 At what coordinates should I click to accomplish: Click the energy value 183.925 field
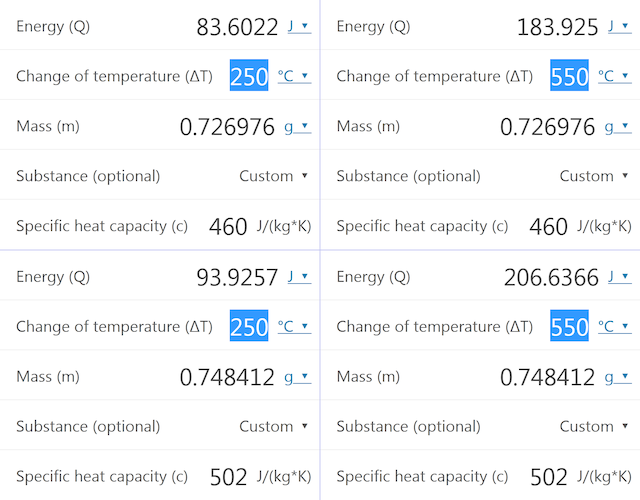tap(557, 27)
